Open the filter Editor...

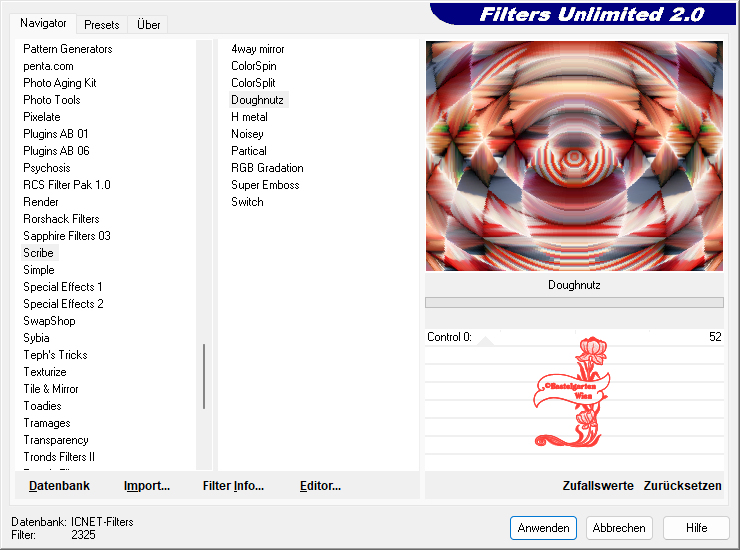(x=320, y=486)
